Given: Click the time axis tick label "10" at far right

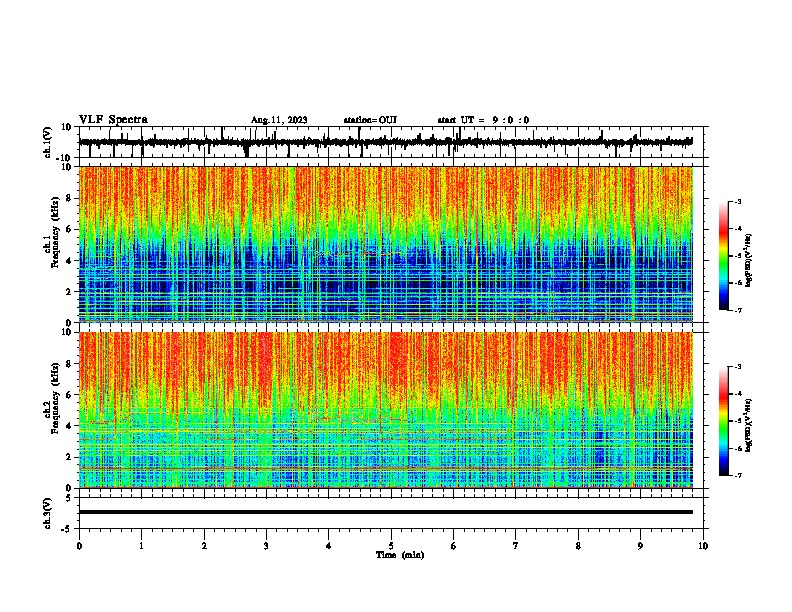Looking at the screenshot, I should pyautogui.click(x=703, y=546).
